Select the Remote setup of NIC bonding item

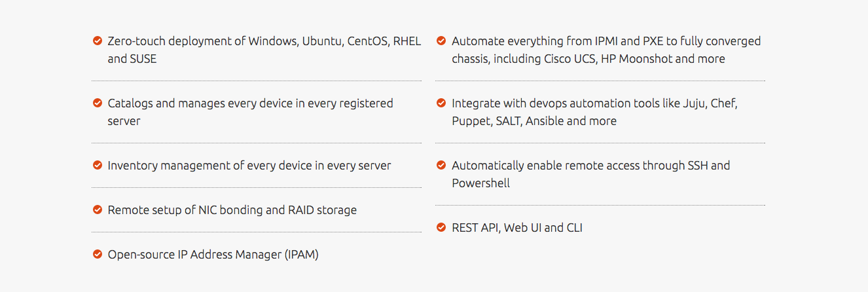point(232,210)
